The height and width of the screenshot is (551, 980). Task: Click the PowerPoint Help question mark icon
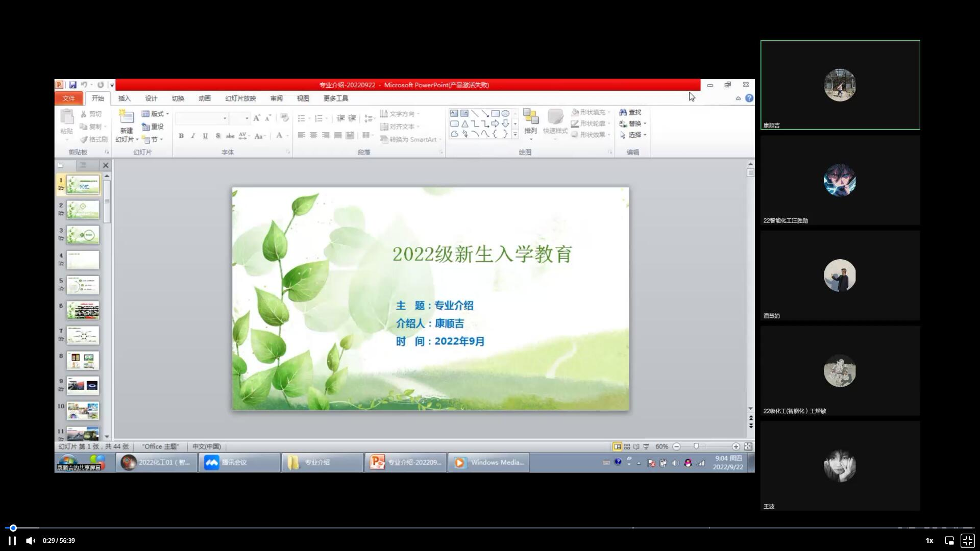tap(749, 98)
